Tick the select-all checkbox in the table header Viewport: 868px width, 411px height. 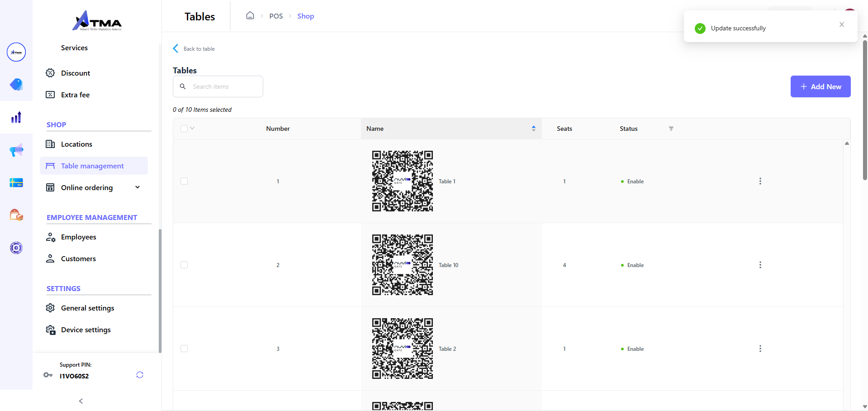click(x=184, y=128)
